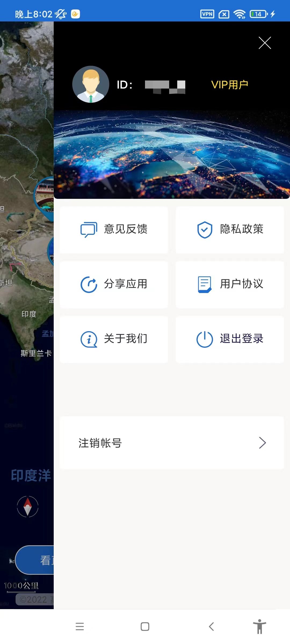Select the VIP用户 label
The width and height of the screenshot is (290, 644).
pos(230,85)
